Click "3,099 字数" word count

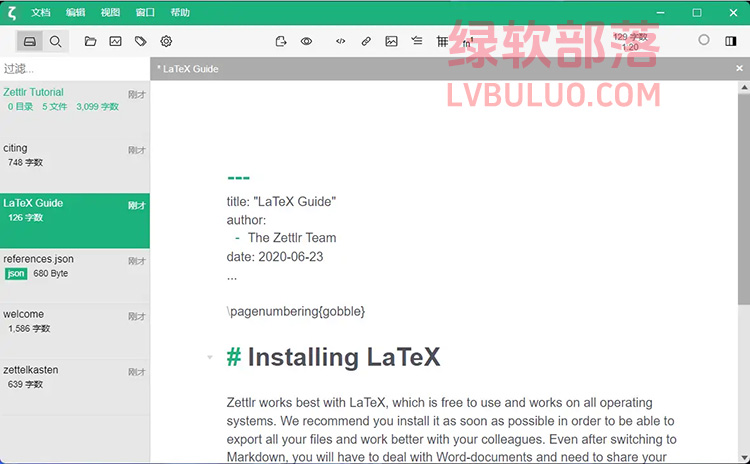98,107
